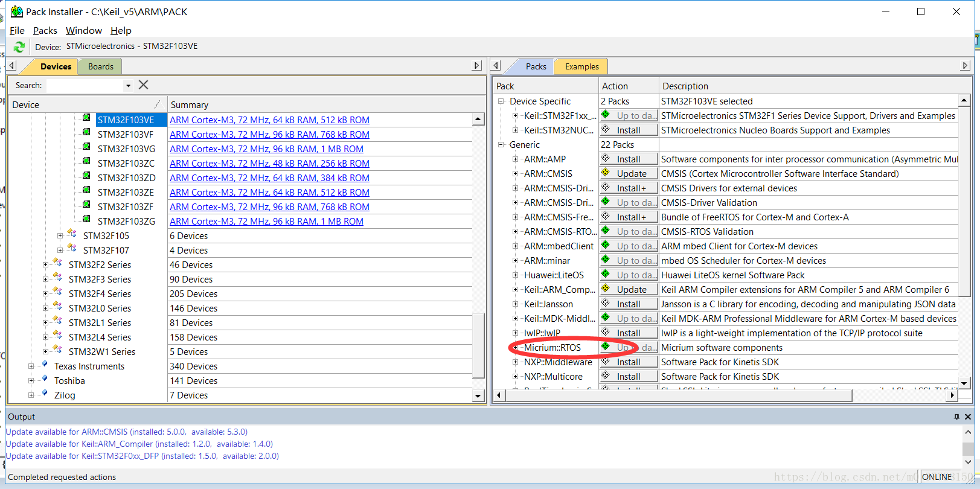The width and height of the screenshot is (980, 489).
Task: Switch to the Boards tab
Action: (x=100, y=66)
